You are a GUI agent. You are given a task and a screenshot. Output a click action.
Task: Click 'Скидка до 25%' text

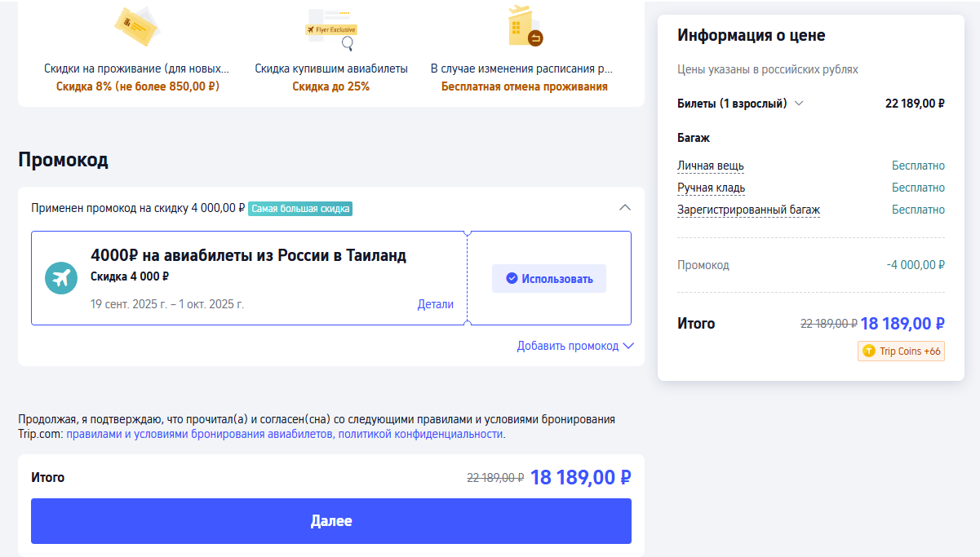click(x=331, y=86)
